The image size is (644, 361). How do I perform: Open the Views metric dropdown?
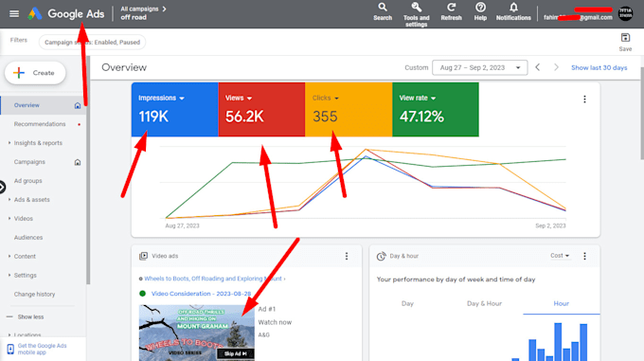coord(239,99)
